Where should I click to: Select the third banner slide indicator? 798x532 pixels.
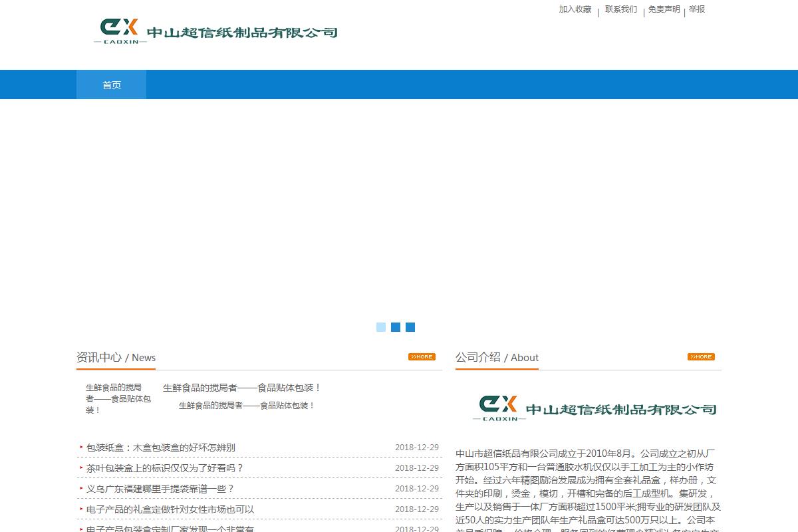pyautogui.click(x=410, y=327)
